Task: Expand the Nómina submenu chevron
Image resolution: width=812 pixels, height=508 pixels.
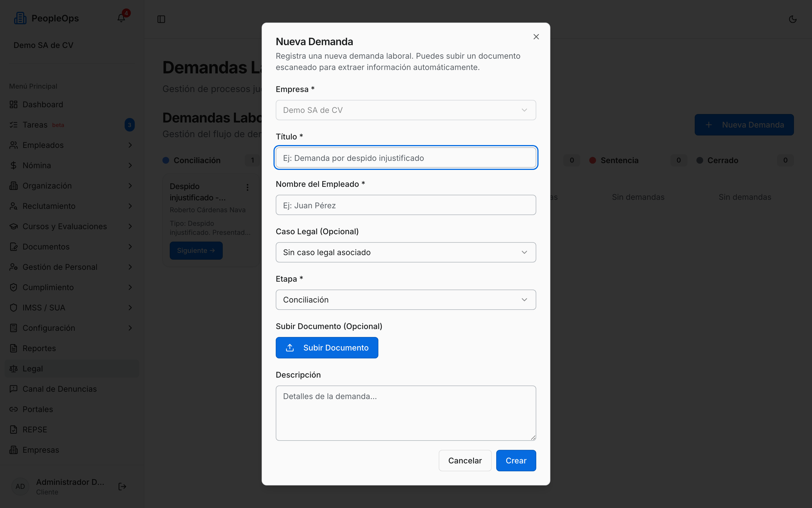Action: [x=130, y=165]
